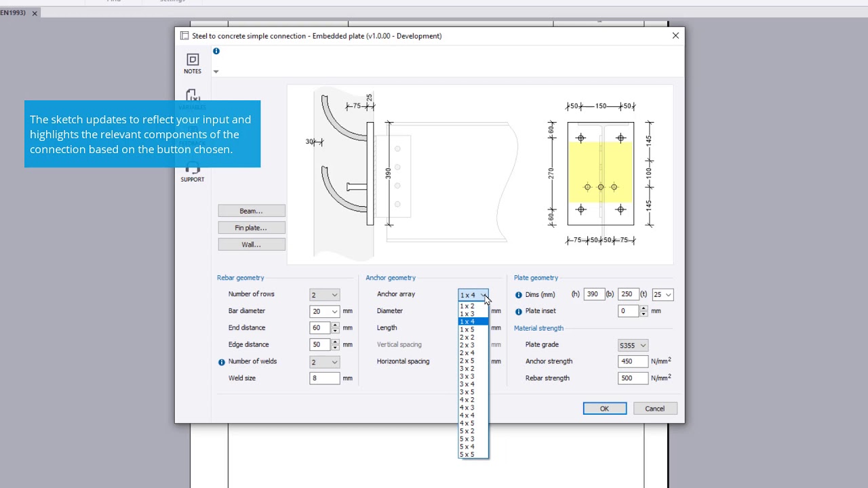This screenshot has height=488, width=868.
Task: Open the Fin plate... settings button
Action: point(252,228)
